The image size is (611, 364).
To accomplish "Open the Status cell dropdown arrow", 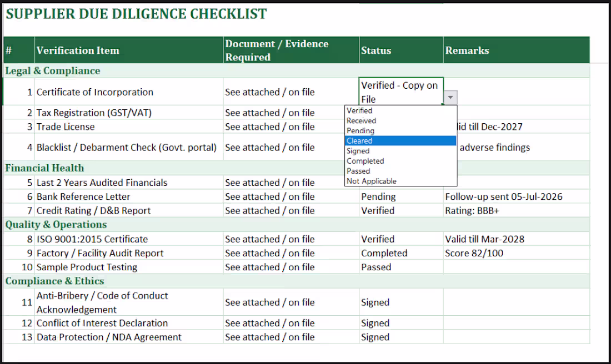I will pyautogui.click(x=450, y=97).
